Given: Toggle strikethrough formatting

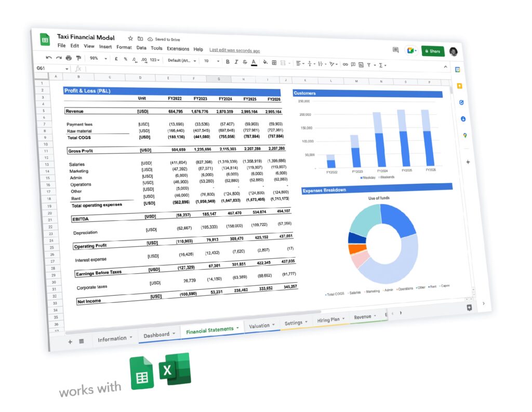Looking at the screenshot, I should (x=245, y=62).
